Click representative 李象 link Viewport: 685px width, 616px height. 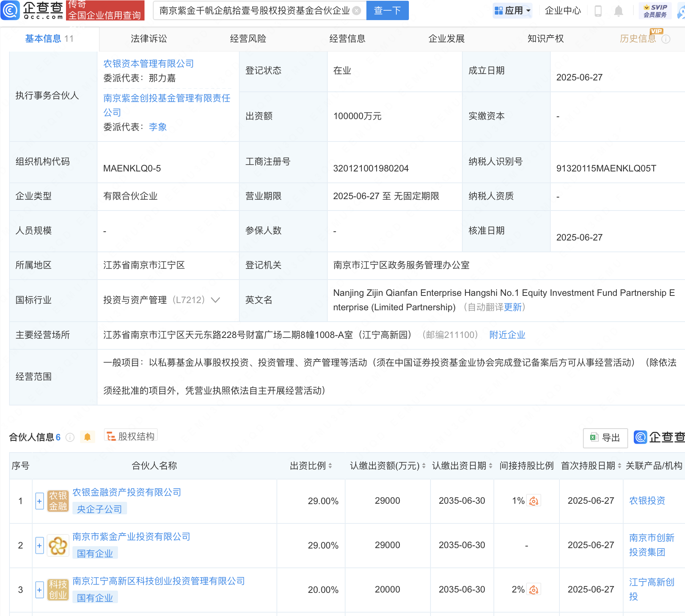pyautogui.click(x=158, y=127)
